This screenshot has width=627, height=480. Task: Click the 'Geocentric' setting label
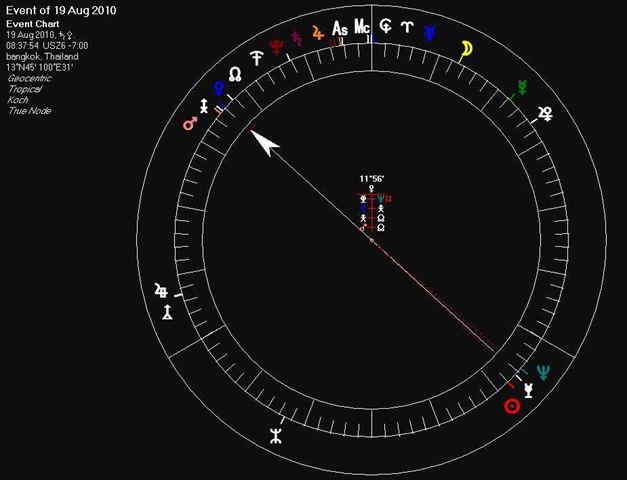tap(30, 78)
